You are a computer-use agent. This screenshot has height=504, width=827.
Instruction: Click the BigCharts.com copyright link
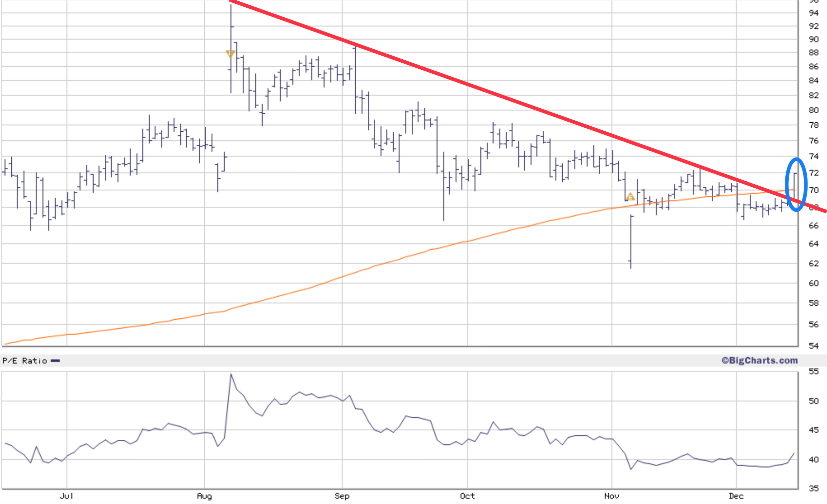point(760,361)
